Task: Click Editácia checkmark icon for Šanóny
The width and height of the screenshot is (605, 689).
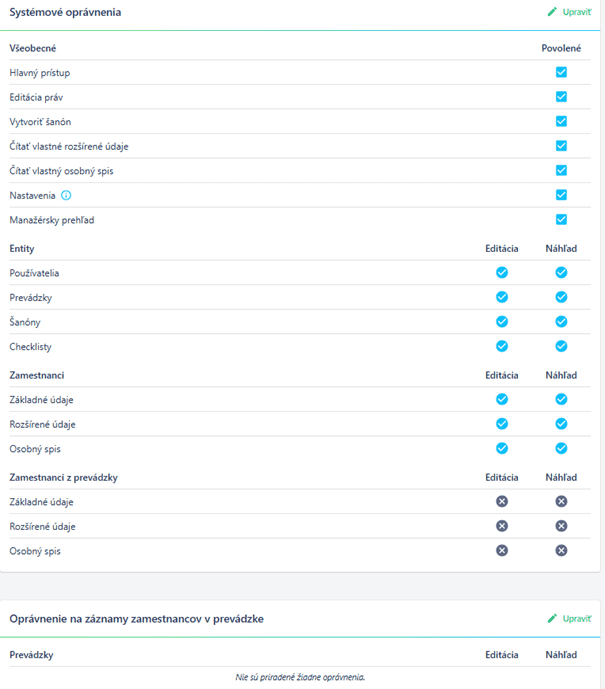Action: click(x=502, y=322)
